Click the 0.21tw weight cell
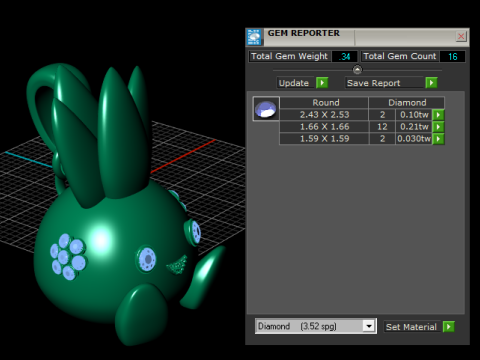 click(414, 127)
